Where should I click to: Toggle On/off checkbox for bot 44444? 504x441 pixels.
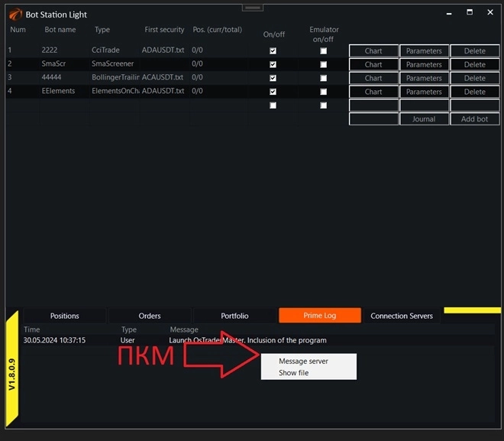(273, 78)
